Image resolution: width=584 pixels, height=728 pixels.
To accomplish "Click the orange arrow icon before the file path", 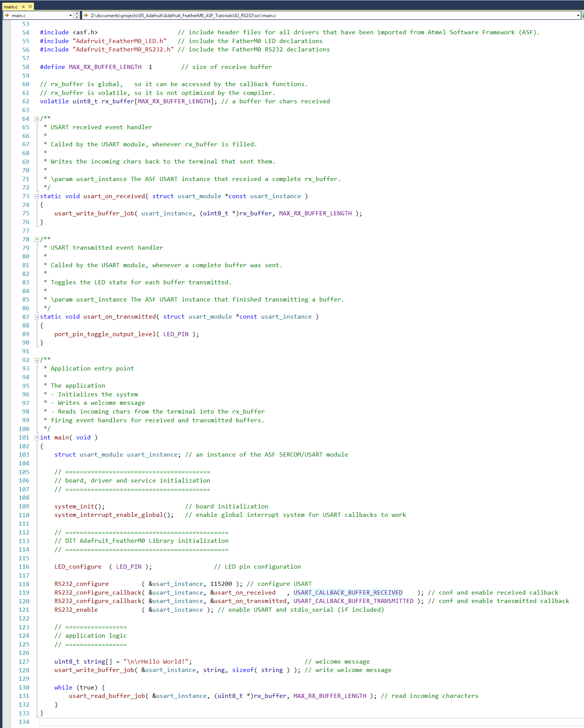I will coord(86,15).
